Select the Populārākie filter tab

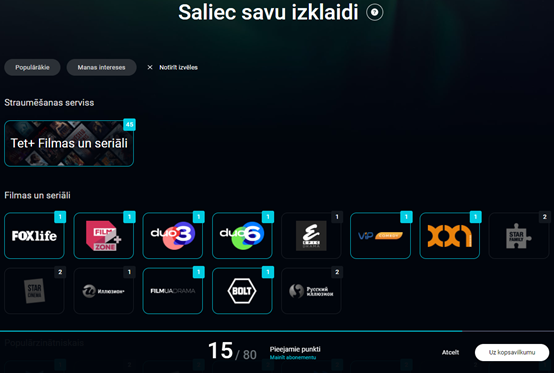coord(32,67)
